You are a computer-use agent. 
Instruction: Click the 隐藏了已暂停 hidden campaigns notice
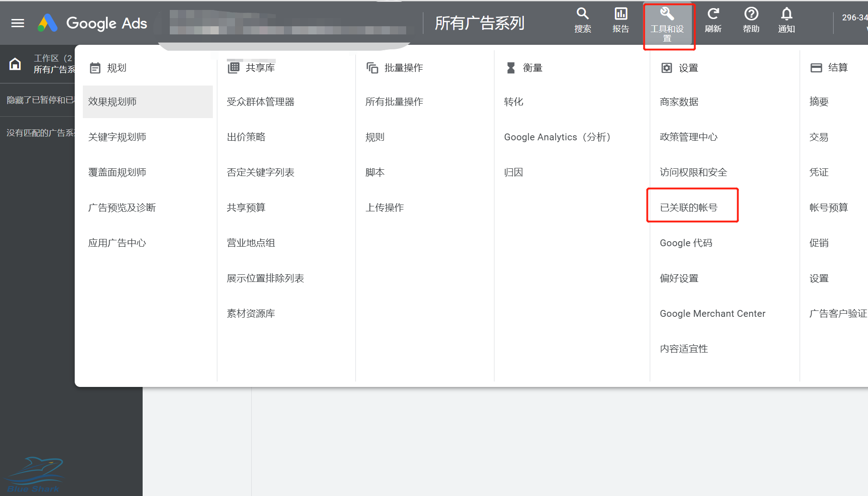pyautogui.click(x=40, y=100)
